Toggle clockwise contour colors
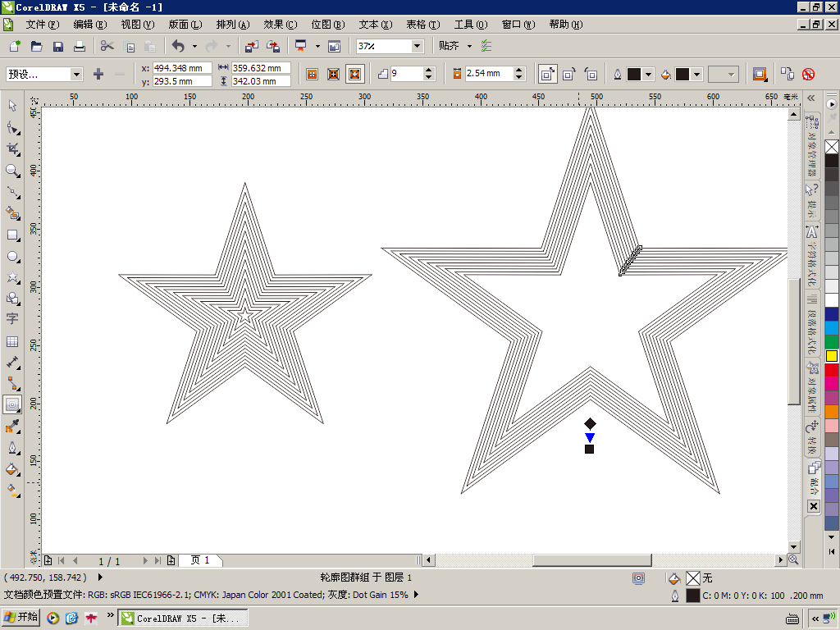The width and height of the screenshot is (840, 630). (569, 75)
